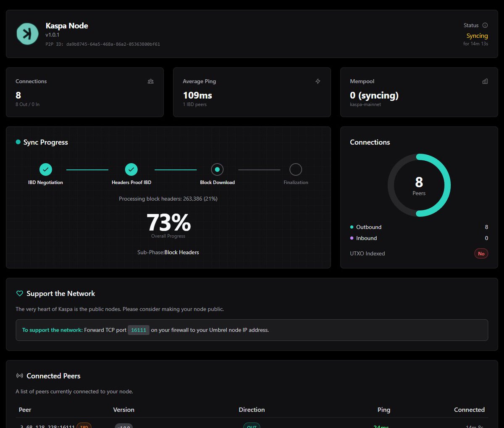Click the UTXO Indexed label
This screenshot has height=428, width=504.
tap(367, 253)
